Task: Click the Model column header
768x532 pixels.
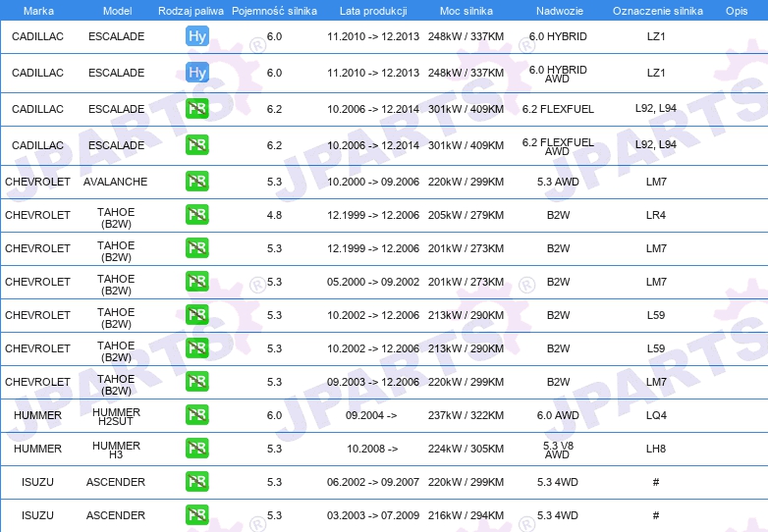Action: click(117, 11)
